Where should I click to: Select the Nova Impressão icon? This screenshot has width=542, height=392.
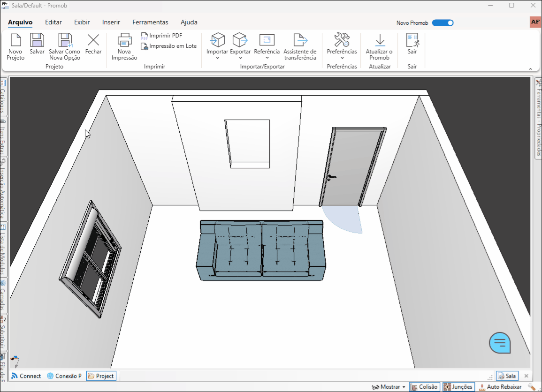pyautogui.click(x=124, y=45)
